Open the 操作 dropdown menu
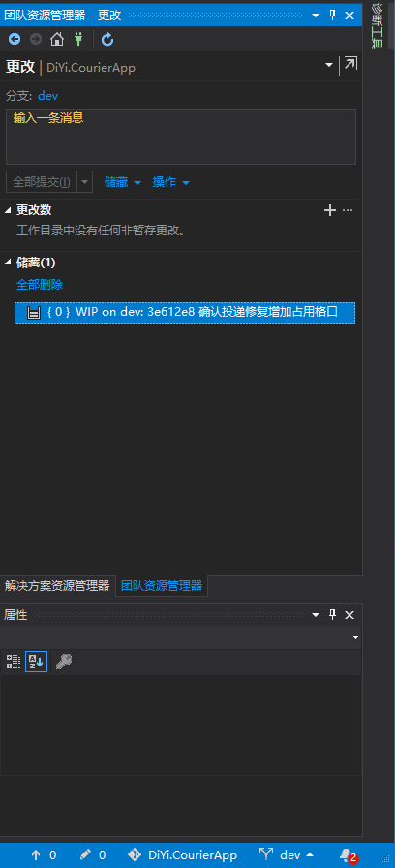 point(171,182)
